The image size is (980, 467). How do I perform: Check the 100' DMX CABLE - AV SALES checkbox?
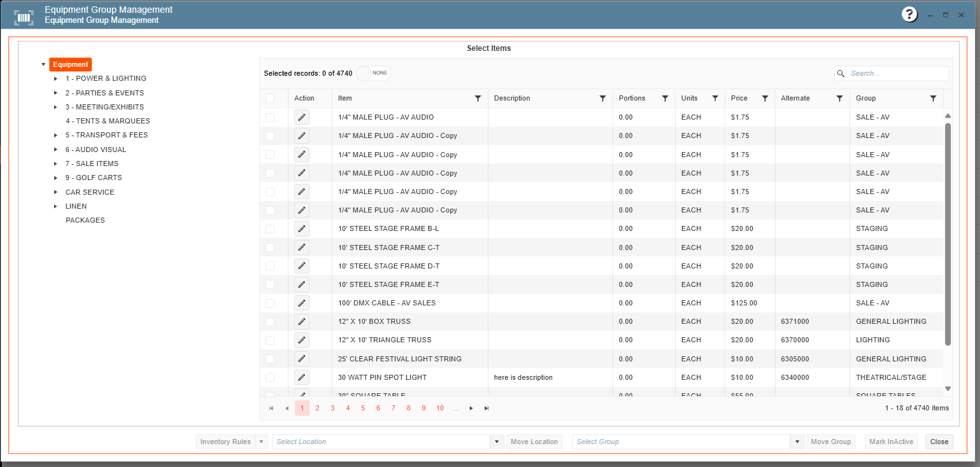pos(270,303)
